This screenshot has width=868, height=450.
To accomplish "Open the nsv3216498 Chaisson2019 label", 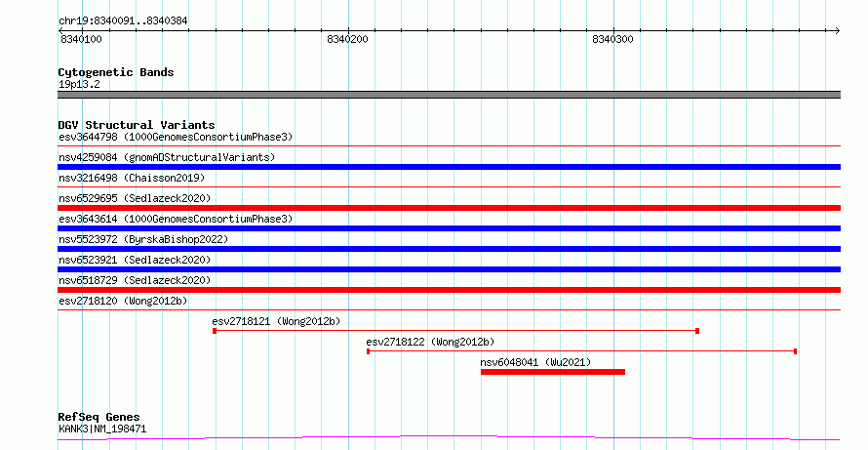I will (x=132, y=178).
